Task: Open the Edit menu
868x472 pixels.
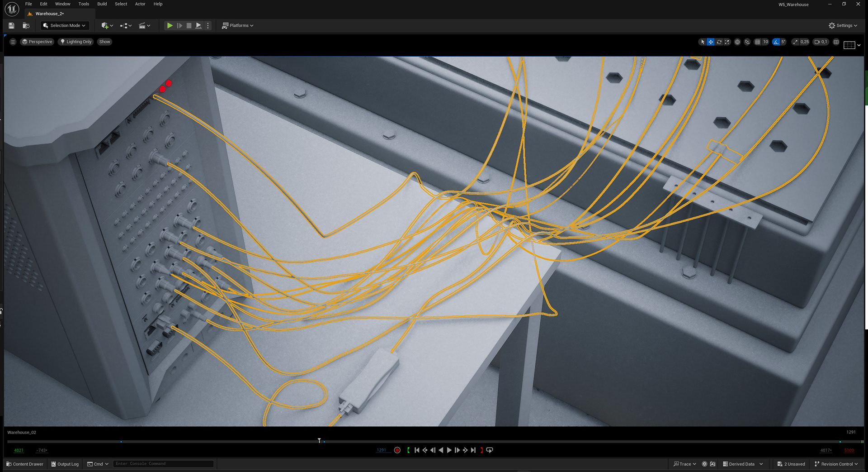Action: pyautogui.click(x=43, y=4)
